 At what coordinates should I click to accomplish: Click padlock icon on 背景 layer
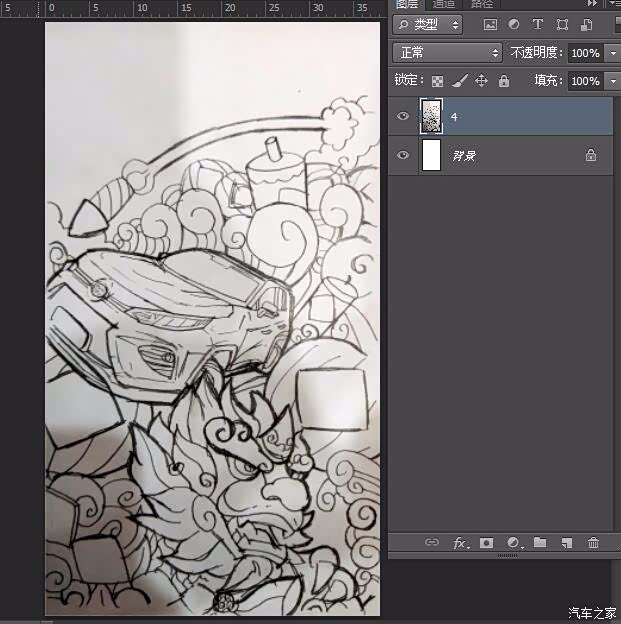point(591,155)
